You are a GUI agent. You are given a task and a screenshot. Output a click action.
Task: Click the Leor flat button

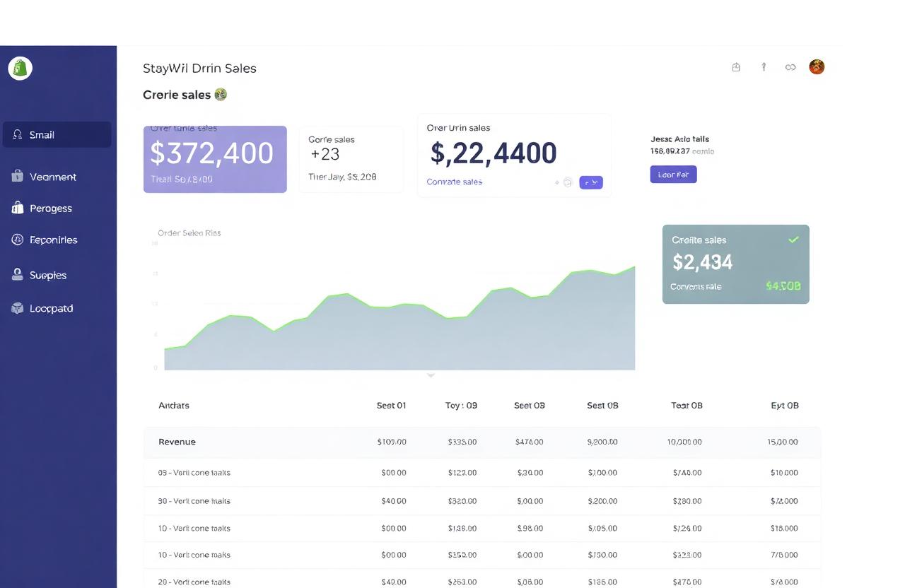[x=673, y=174]
